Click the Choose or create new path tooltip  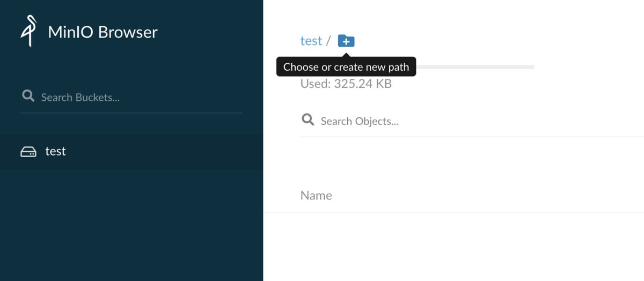(346, 67)
